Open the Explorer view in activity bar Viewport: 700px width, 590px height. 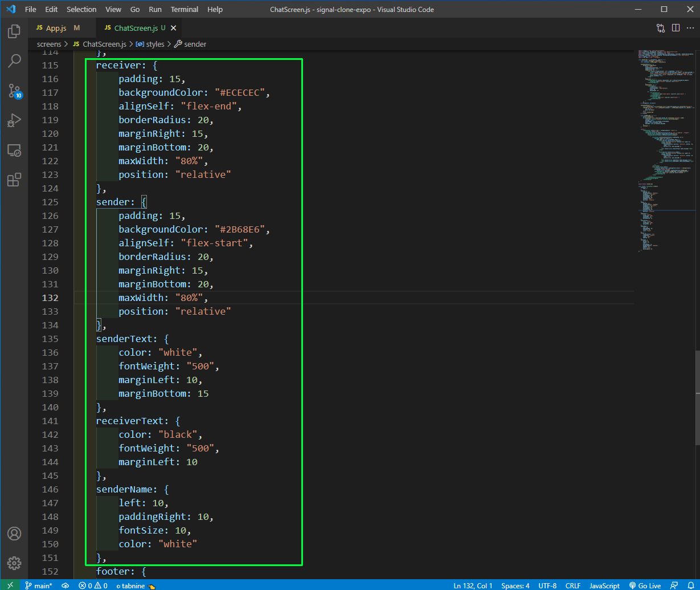click(14, 31)
